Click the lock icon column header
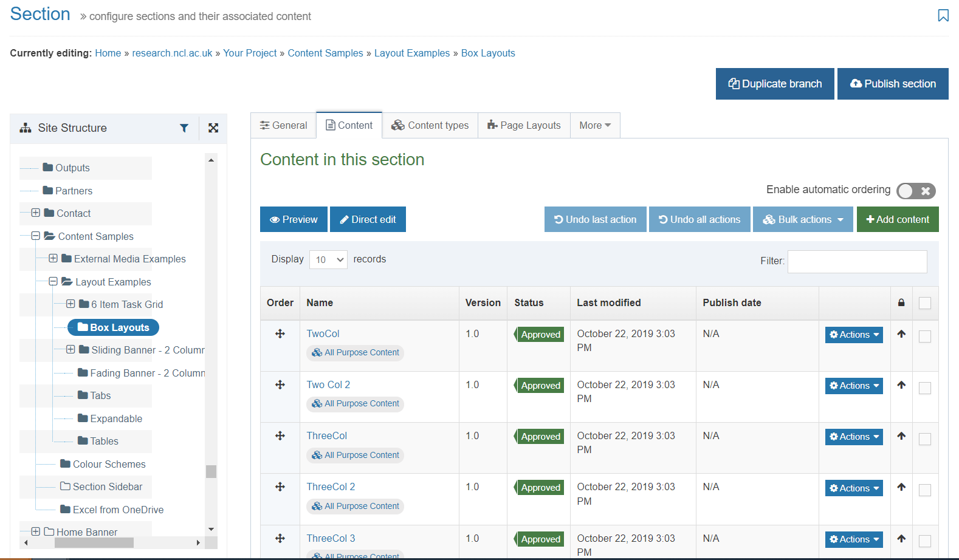The width and height of the screenshot is (959, 560). pos(901,303)
